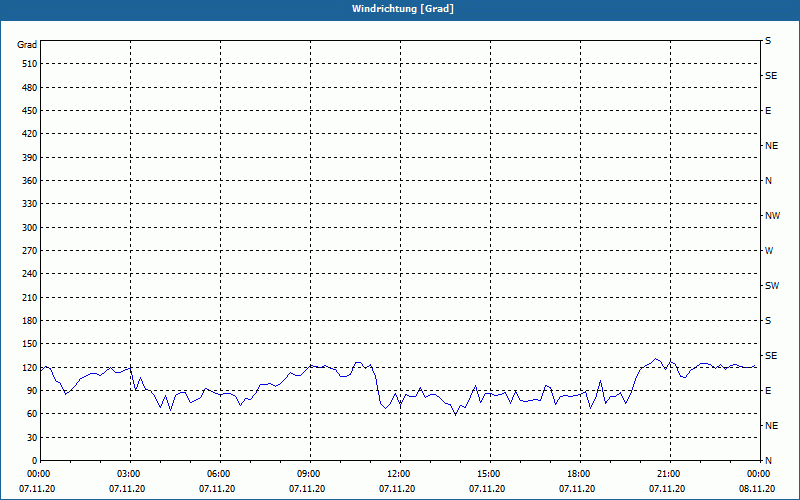
Task: Select the 510 value on the y-axis
Action: (x=28, y=64)
